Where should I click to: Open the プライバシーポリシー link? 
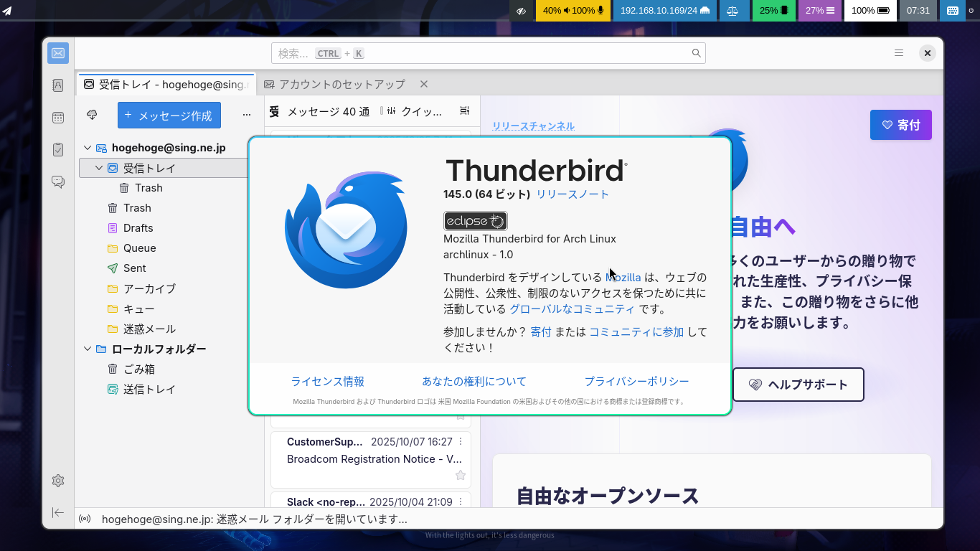point(636,382)
